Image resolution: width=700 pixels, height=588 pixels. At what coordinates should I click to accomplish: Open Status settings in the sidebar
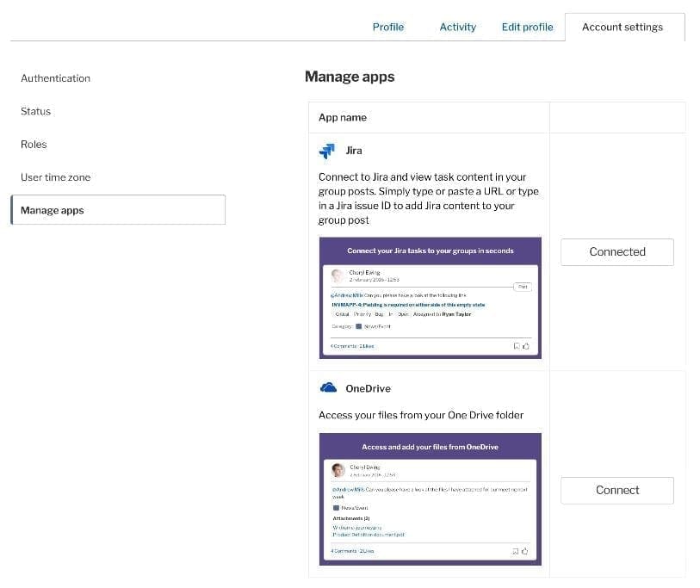tap(35, 111)
